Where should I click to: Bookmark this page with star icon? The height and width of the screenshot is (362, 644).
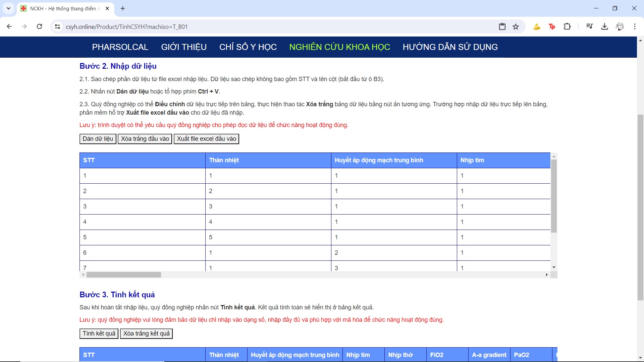coord(516,26)
